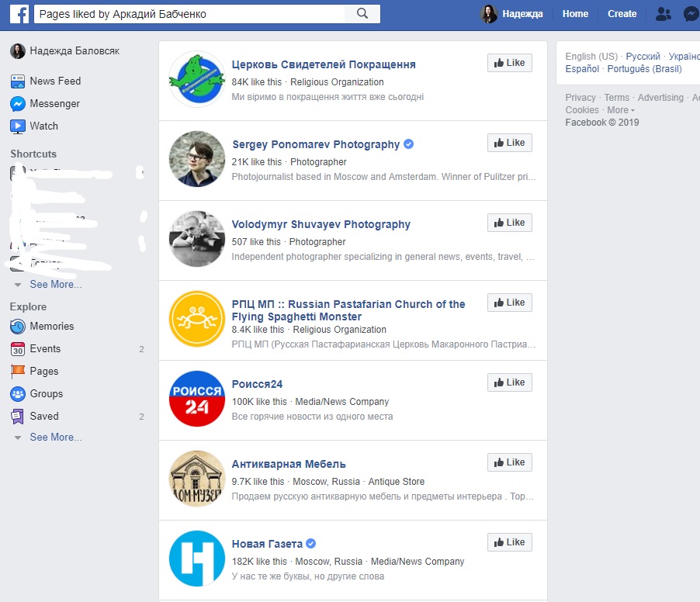Open Volodymyr Shuvayev profile photo thumbnail

click(x=197, y=239)
